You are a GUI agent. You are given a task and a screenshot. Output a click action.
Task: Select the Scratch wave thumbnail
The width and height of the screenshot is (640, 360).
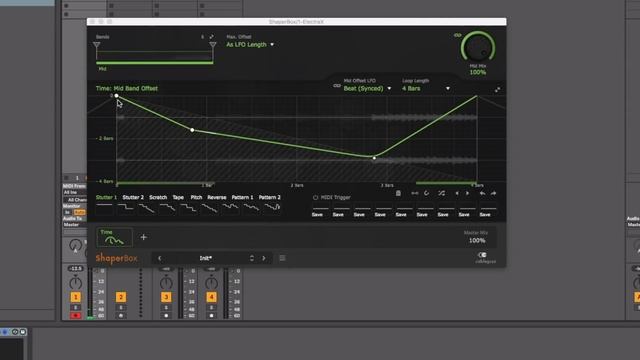pos(147,208)
